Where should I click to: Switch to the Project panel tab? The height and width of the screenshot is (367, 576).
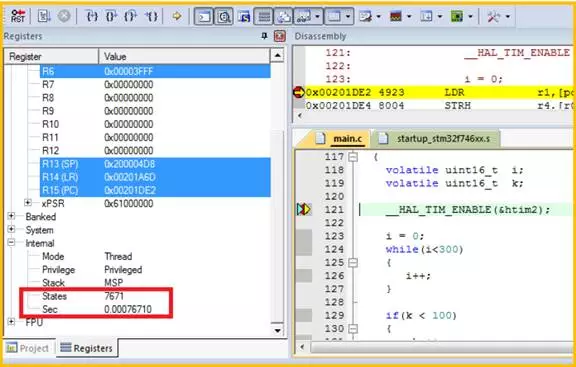click(x=28, y=348)
